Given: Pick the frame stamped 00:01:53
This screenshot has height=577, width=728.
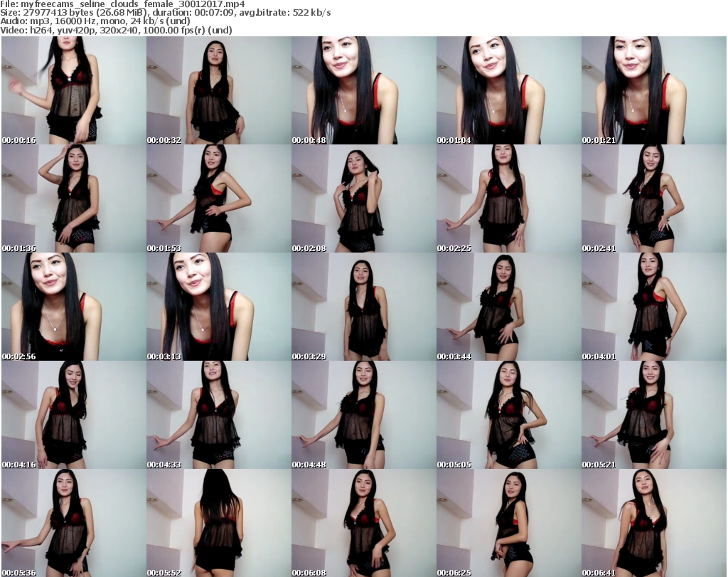Looking at the screenshot, I should (219, 198).
